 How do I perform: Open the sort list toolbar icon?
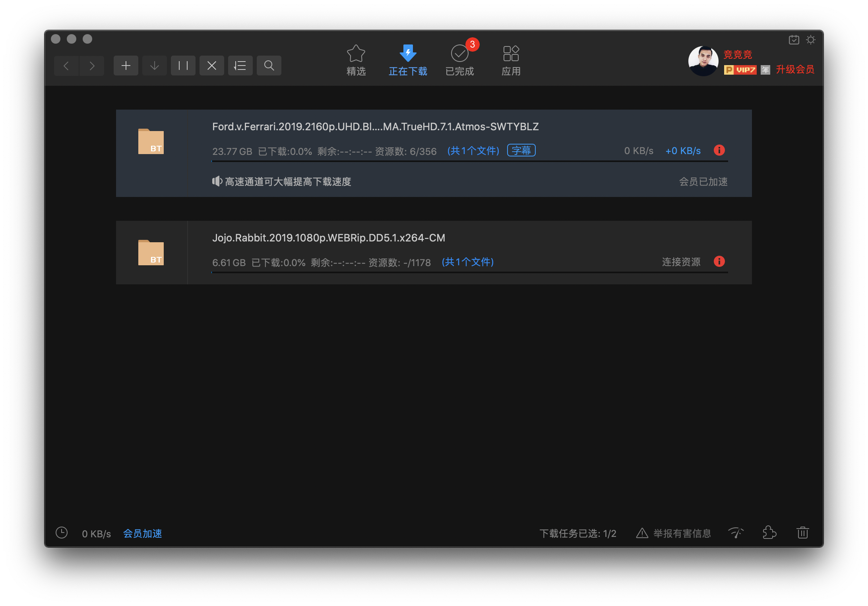[240, 66]
